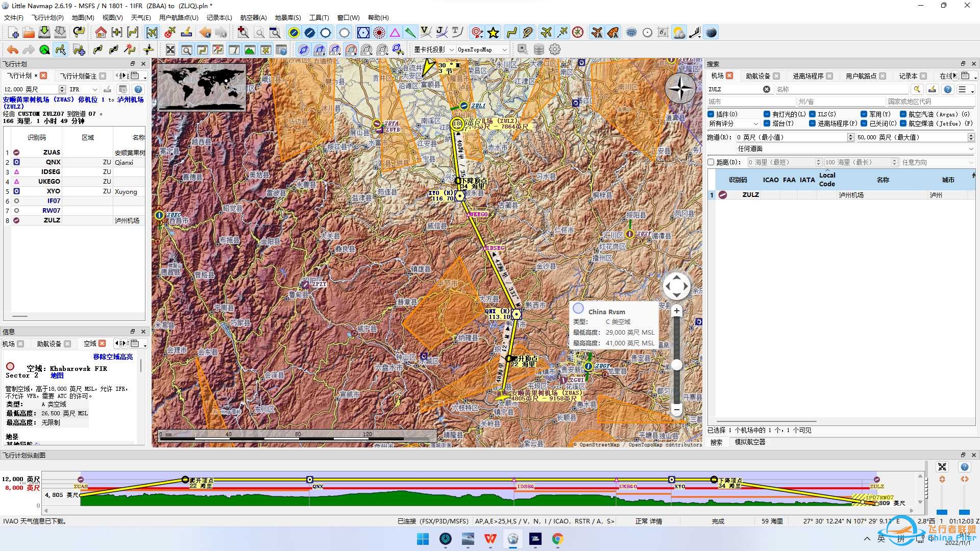Open the search options hamburger menu dropdown
The image size is (980, 551).
pyautogui.click(x=965, y=89)
